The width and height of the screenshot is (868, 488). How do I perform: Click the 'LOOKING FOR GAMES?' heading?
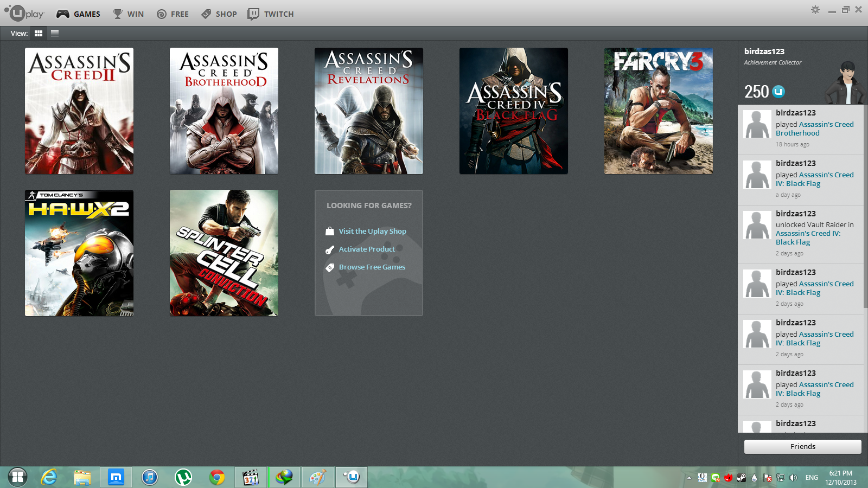[x=369, y=206]
